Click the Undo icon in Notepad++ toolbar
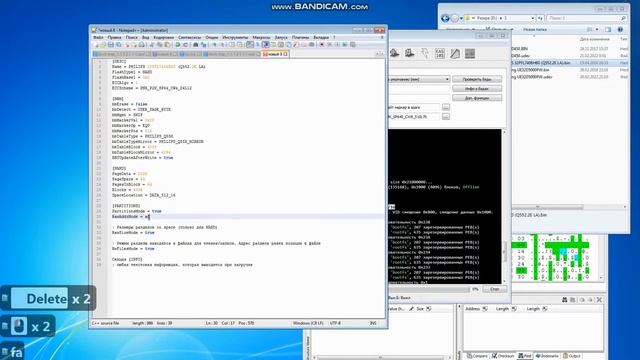 pyautogui.click(x=178, y=44)
